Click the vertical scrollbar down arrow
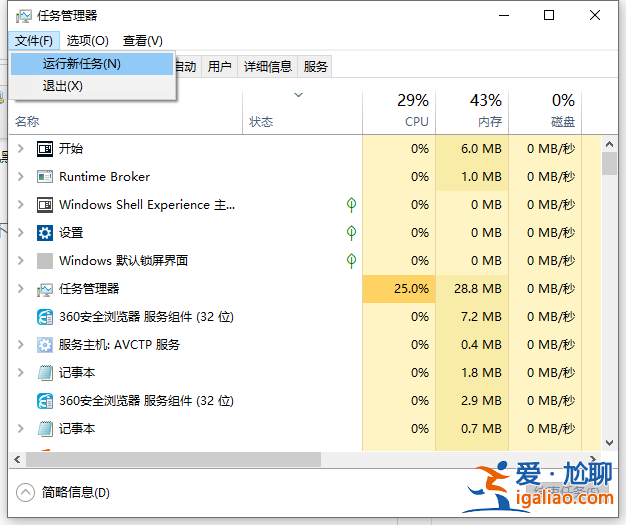 (609, 442)
